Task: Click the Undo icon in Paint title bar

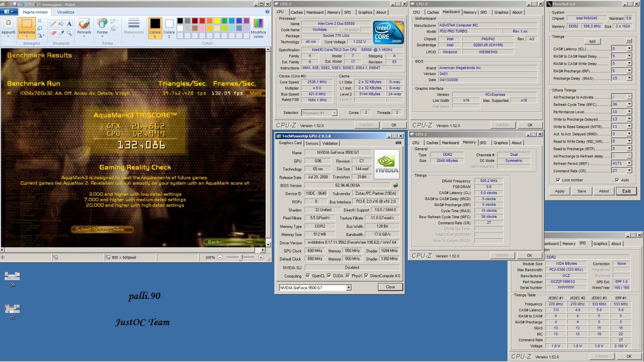Action: coord(22,4)
